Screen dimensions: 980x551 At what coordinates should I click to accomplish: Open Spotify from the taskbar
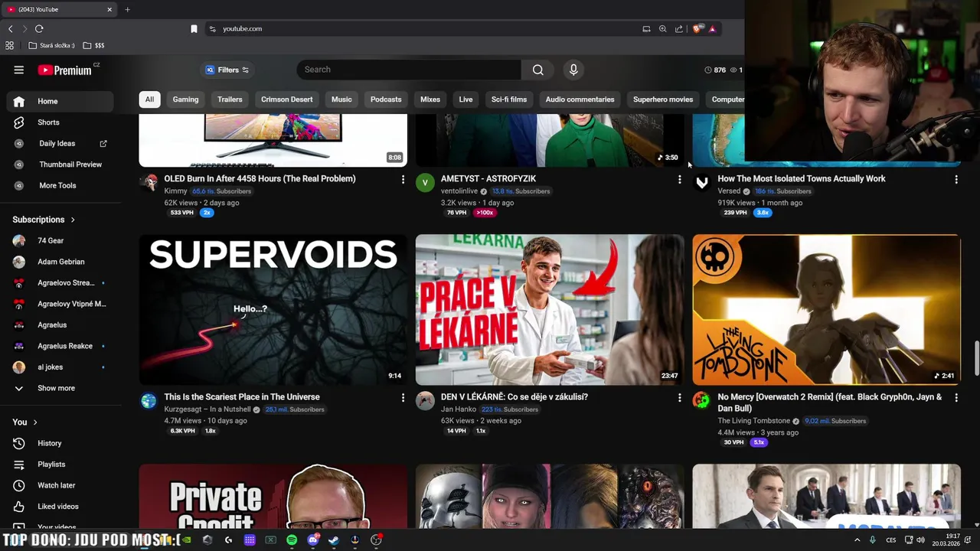[292, 540]
